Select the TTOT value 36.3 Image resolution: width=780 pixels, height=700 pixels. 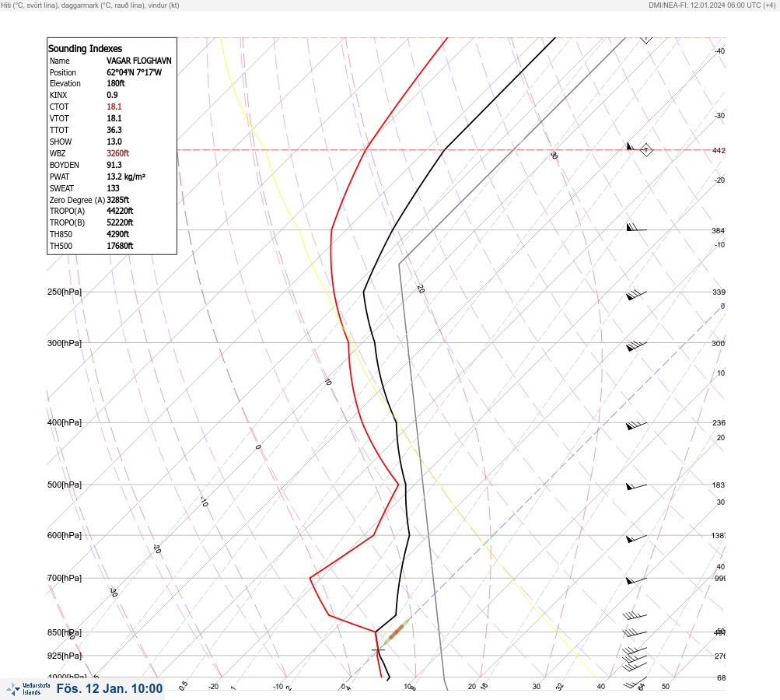(x=114, y=130)
